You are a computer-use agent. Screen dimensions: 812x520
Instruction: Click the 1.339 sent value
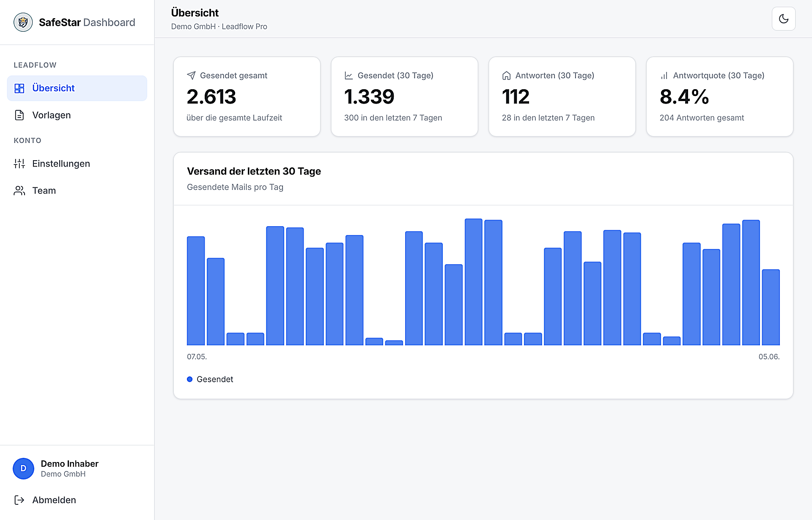tap(369, 97)
